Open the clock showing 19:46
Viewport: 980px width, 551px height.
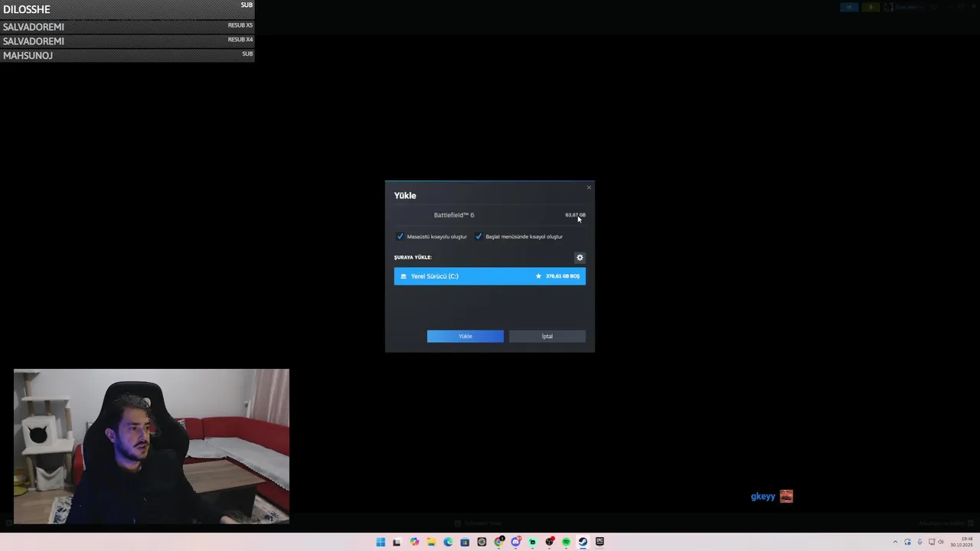tap(963, 542)
